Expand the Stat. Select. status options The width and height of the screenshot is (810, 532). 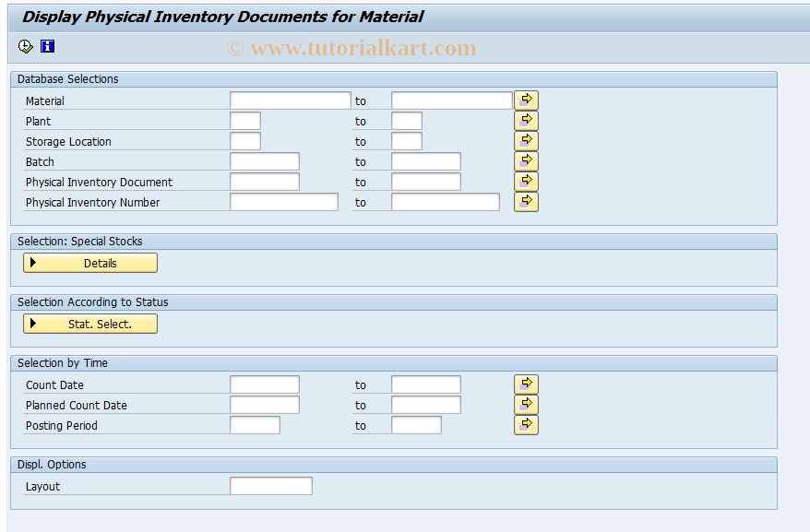click(x=89, y=324)
